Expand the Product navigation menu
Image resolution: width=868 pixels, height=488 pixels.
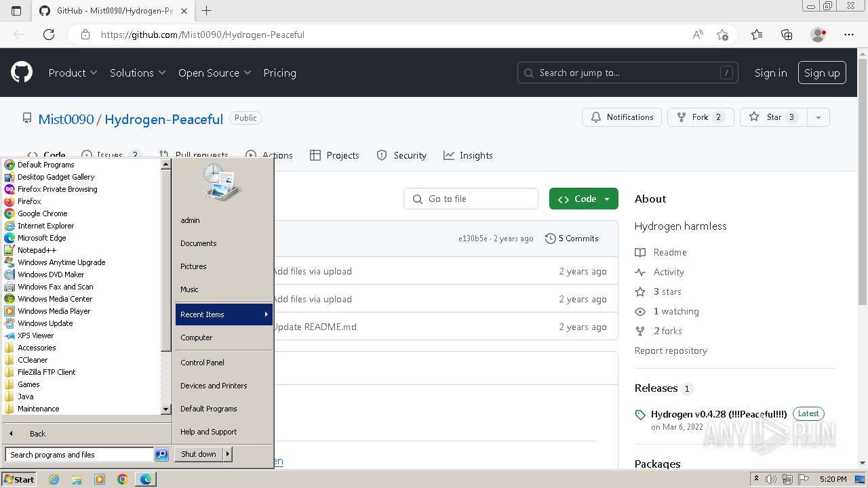click(x=73, y=73)
